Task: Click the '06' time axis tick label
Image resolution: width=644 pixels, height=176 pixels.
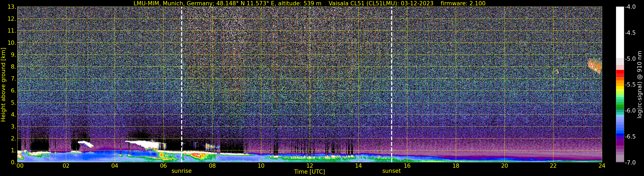Action: (163, 166)
